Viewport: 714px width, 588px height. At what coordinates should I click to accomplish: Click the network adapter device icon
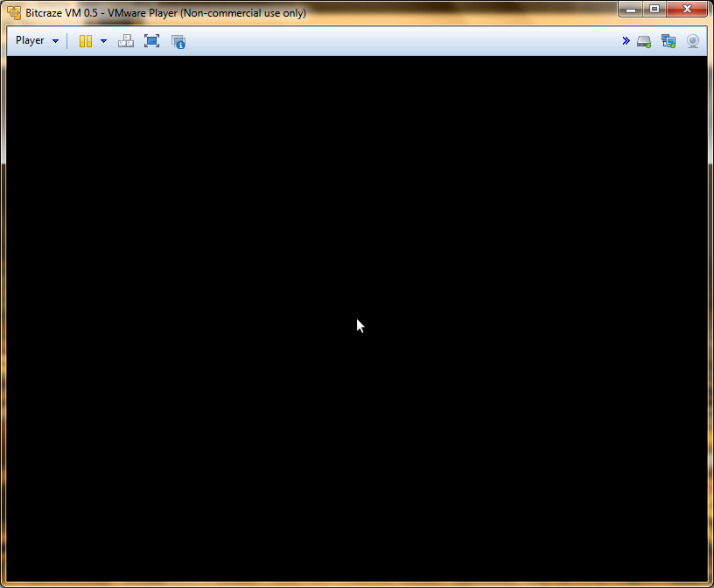click(x=668, y=41)
